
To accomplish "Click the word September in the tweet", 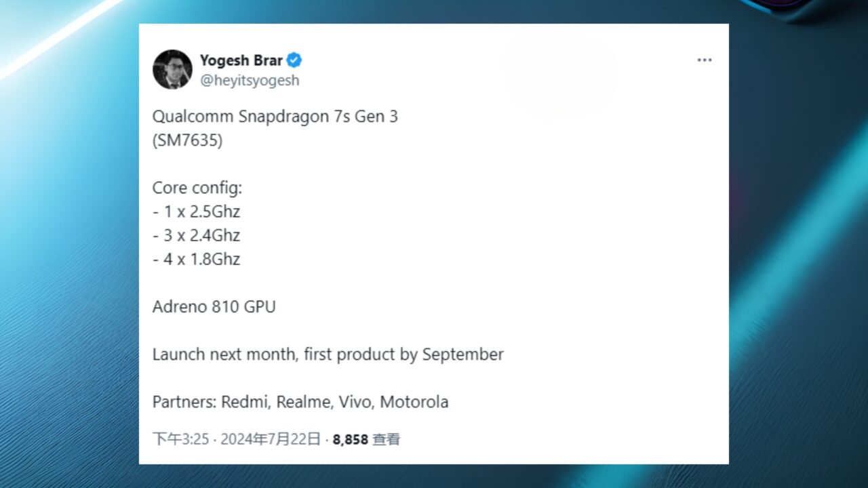I will [x=462, y=354].
